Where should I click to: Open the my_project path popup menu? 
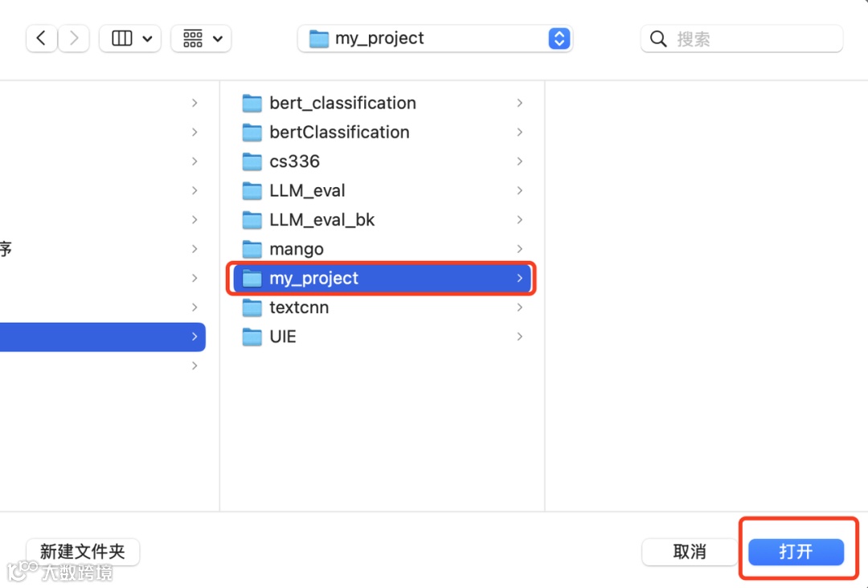(559, 38)
